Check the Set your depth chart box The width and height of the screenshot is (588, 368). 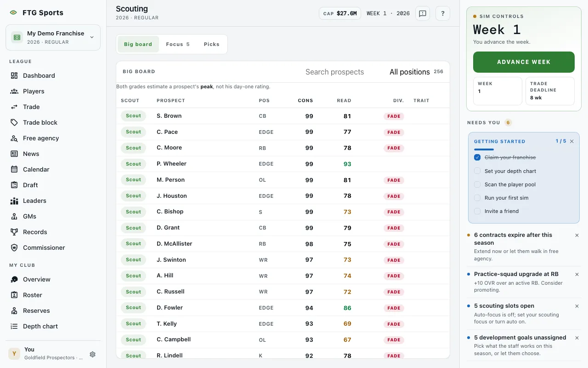click(x=477, y=171)
